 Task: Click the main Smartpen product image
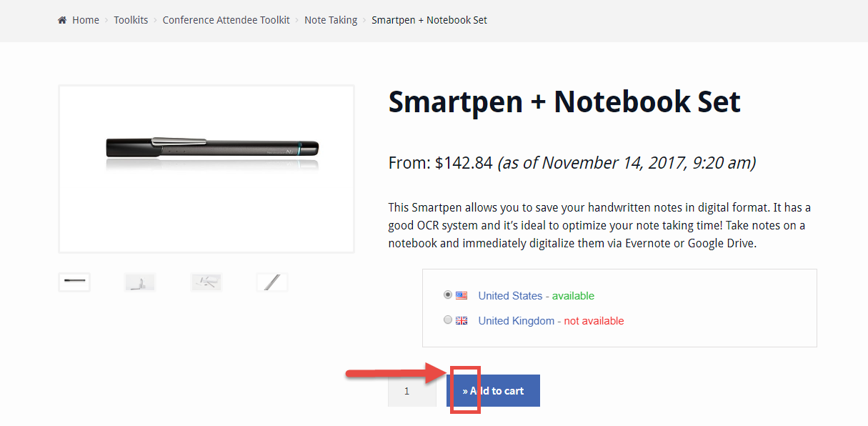tap(206, 168)
